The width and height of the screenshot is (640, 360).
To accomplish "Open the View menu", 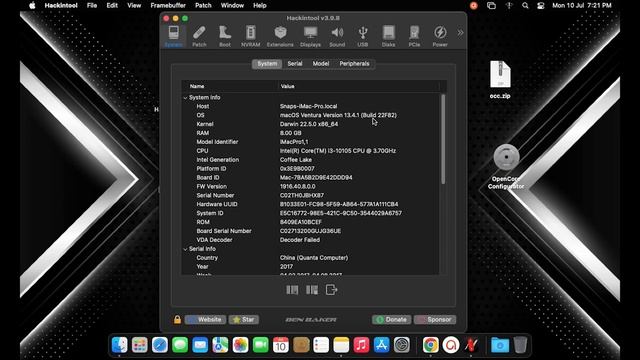I will (x=134, y=5).
